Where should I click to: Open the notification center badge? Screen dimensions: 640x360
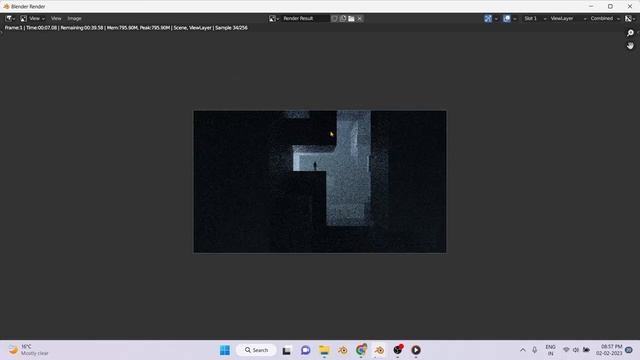pos(629,350)
